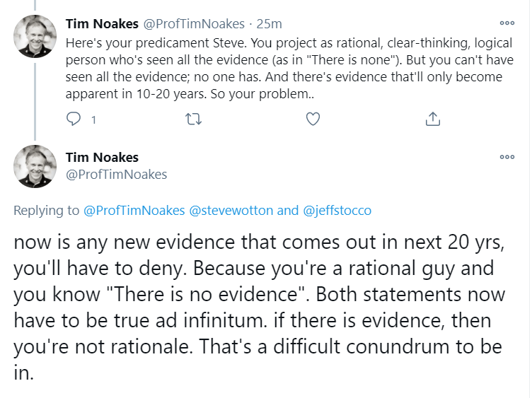Click @ProfTimNoakes handle under second tweet name
Screen dimensions: 532x398
tap(116, 174)
